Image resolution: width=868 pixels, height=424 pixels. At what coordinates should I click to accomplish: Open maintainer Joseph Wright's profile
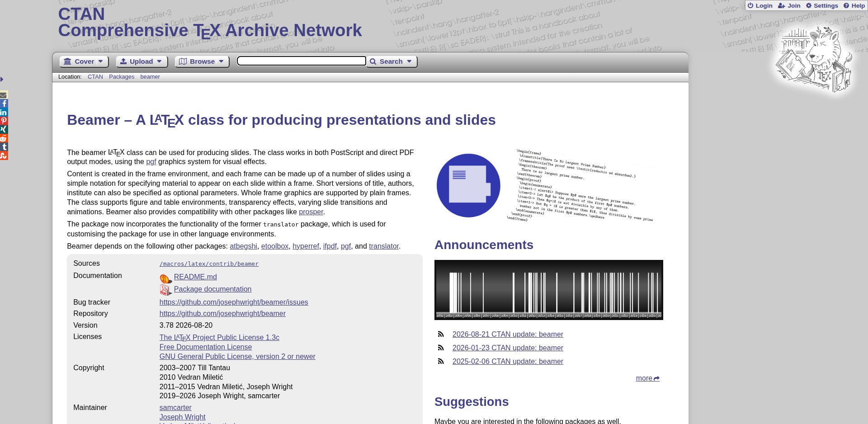183,417
